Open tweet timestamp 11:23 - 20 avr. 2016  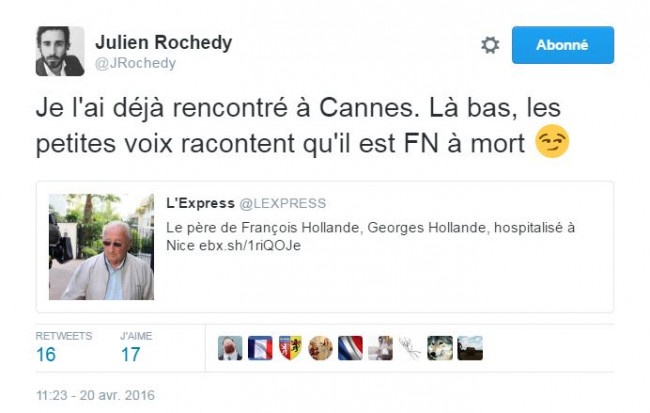click(95, 395)
